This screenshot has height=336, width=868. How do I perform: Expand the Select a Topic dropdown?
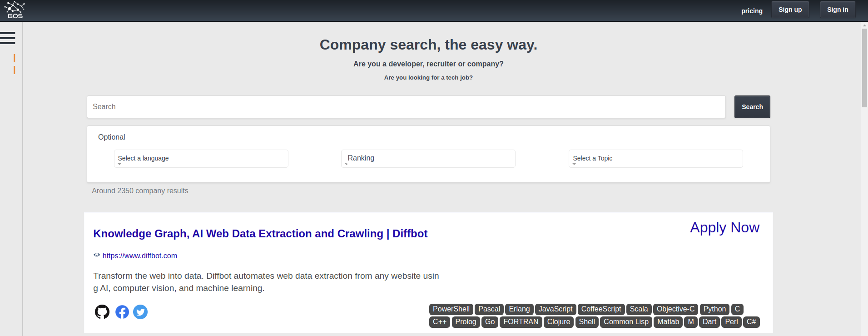click(x=656, y=159)
